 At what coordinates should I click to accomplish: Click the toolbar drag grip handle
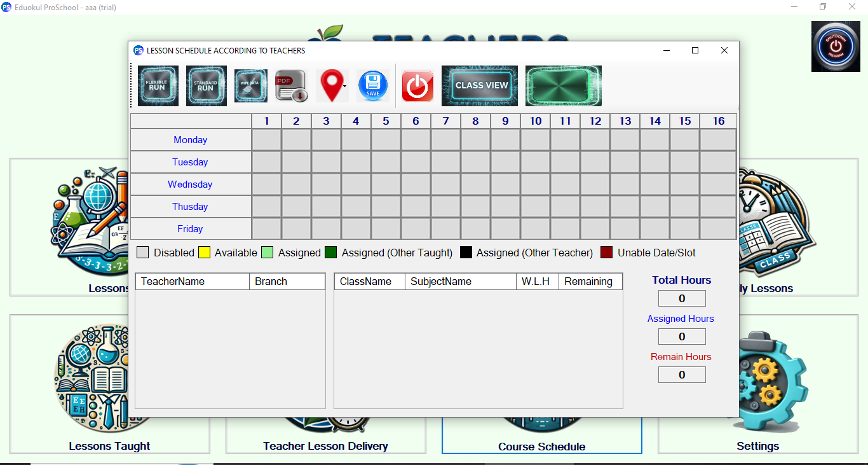coord(132,86)
